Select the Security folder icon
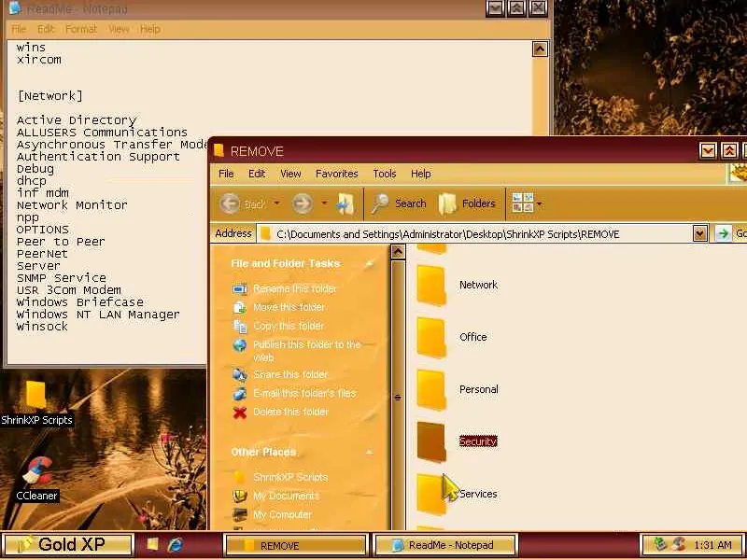Image resolution: width=747 pixels, height=560 pixels. (431, 441)
